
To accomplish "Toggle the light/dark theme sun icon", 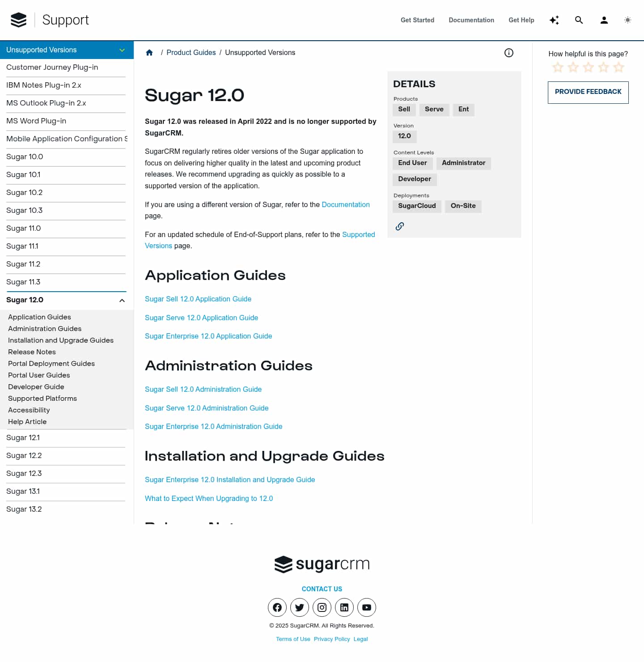I will 627,20.
